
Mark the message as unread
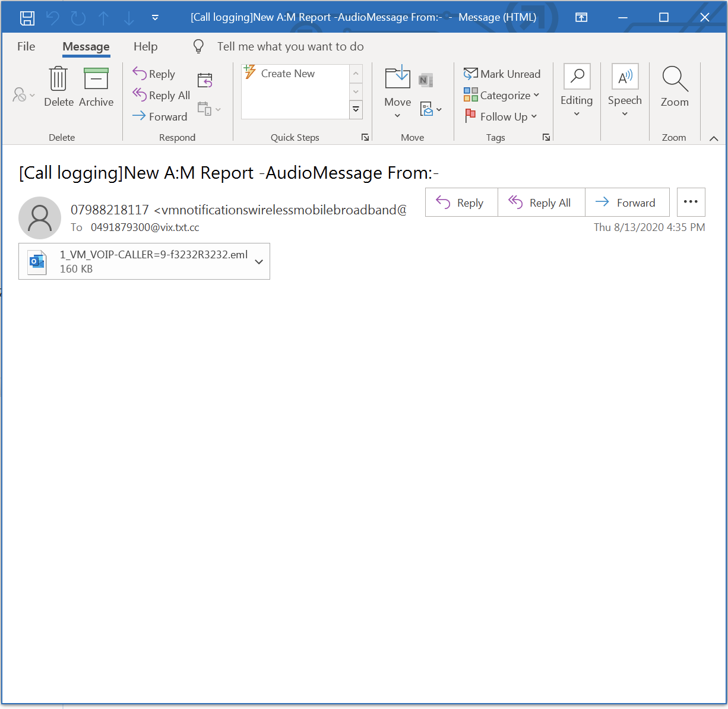[x=502, y=73]
